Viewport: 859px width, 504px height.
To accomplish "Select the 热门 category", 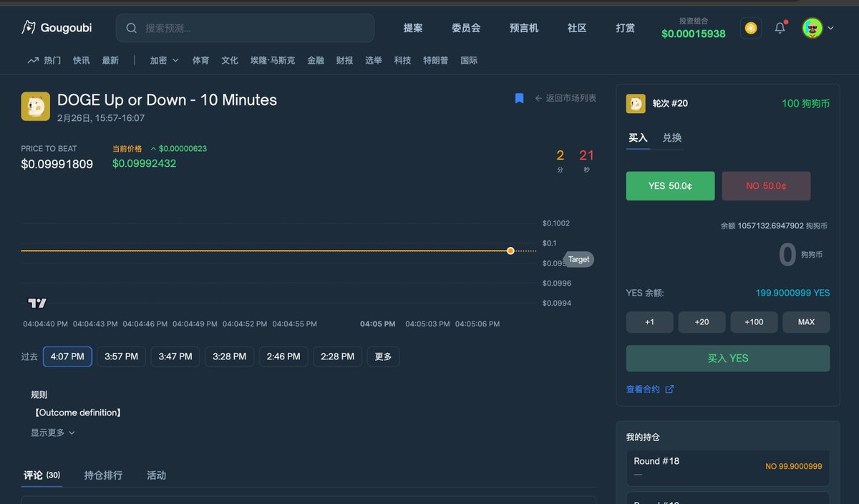I will point(52,60).
